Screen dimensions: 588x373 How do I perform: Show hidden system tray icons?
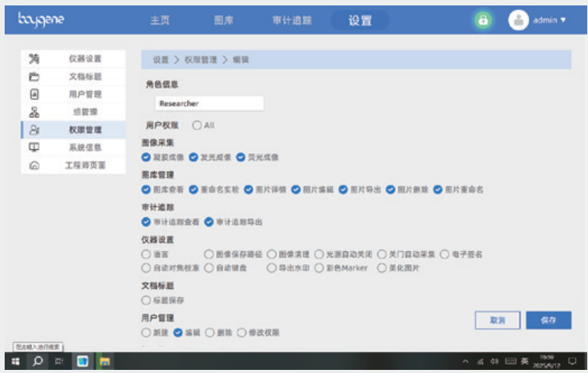point(465,361)
